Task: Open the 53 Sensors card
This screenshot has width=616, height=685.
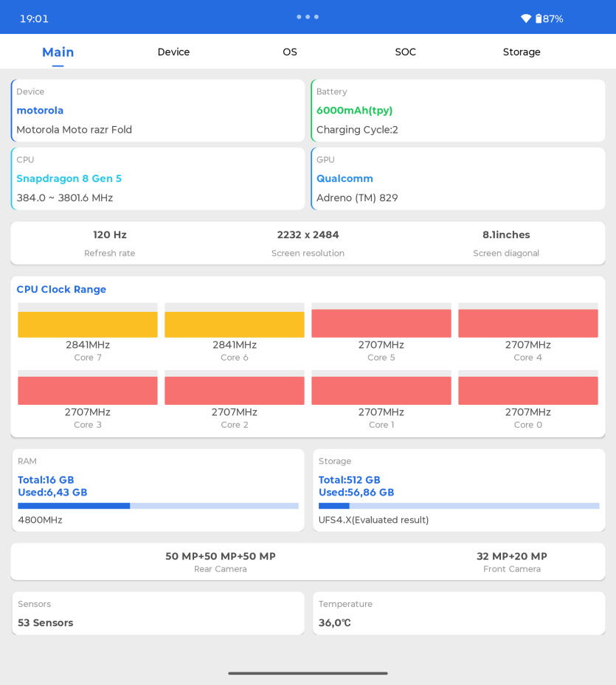Action: pos(159,613)
